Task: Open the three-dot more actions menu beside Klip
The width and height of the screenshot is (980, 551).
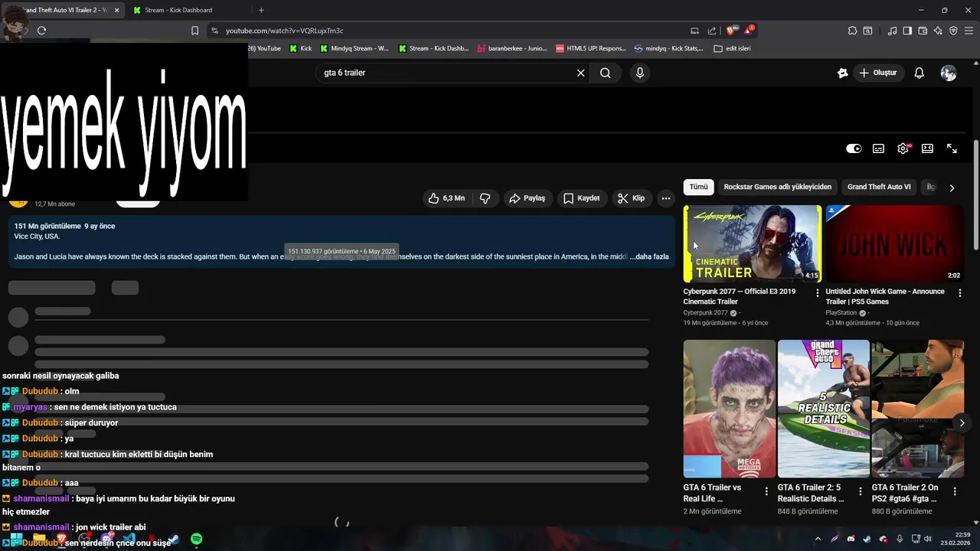Action: [666, 198]
